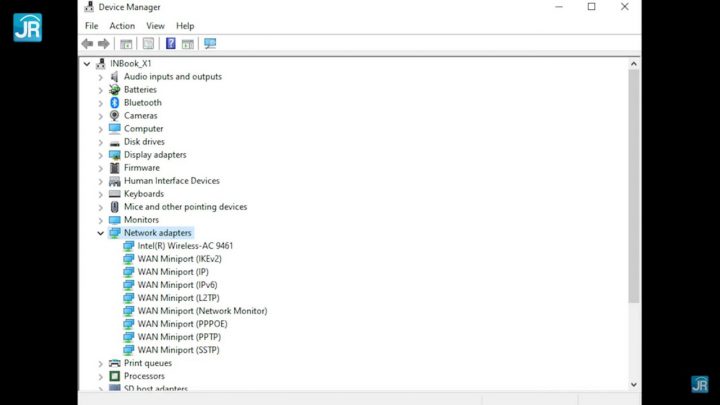Select the Computer label

point(143,129)
